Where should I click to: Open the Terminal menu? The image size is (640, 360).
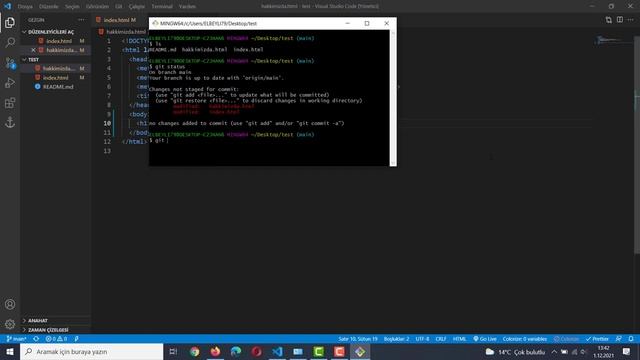(x=162, y=7)
